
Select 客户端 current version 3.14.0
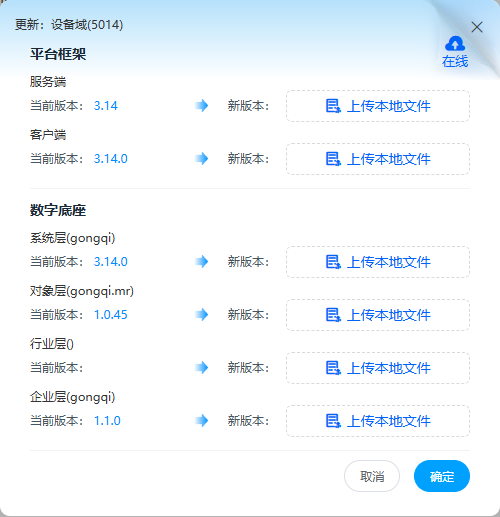[x=111, y=159]
